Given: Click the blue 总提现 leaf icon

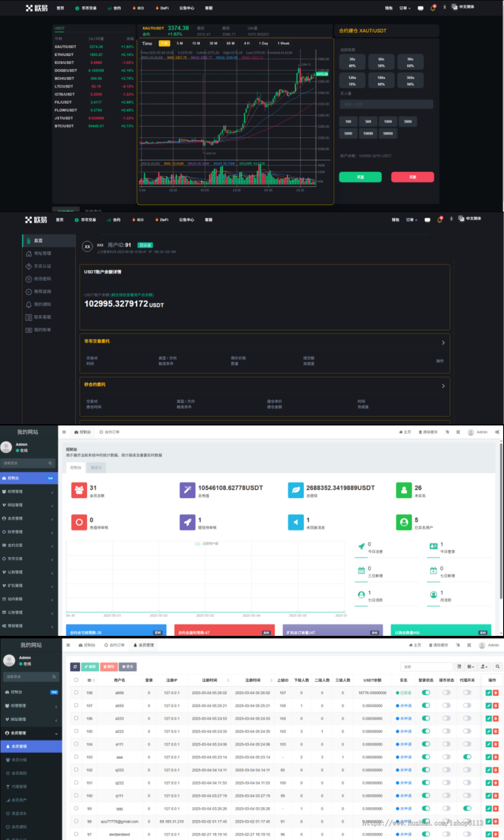Looking at the screenshot, I should (296, 490).
